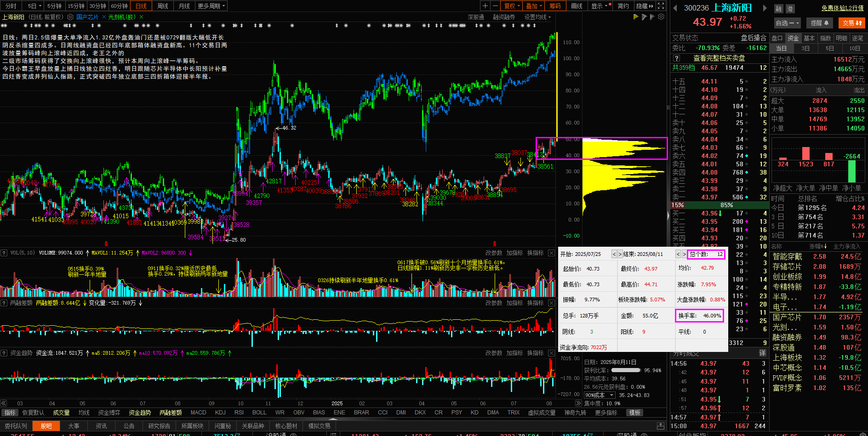868x436 pixels.
Task: Close the 两融差额 indicator panel
Action: point(552,303)
